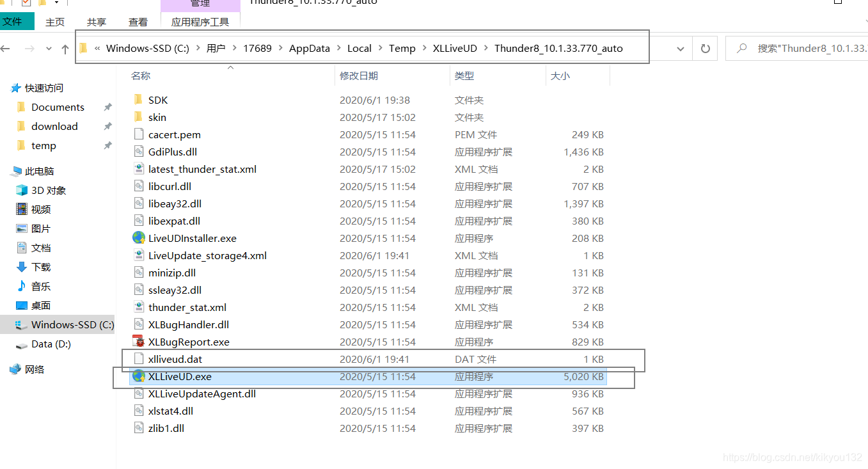Click the 5,020 KB size cell

coord(583,376)
